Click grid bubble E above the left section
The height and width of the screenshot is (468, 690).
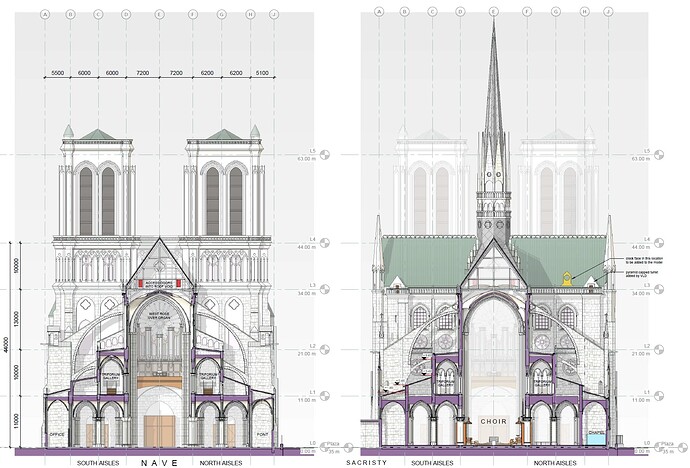coord(159,15)
